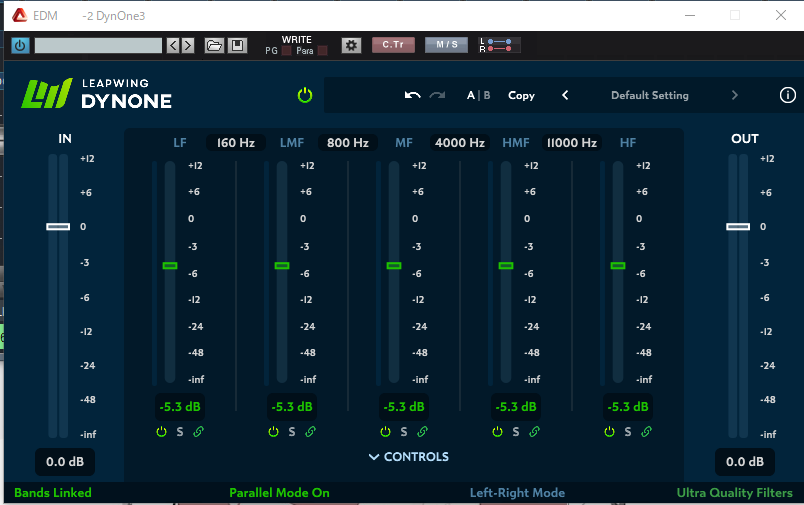
Task: Redo the last change
Action: [437, 95]
